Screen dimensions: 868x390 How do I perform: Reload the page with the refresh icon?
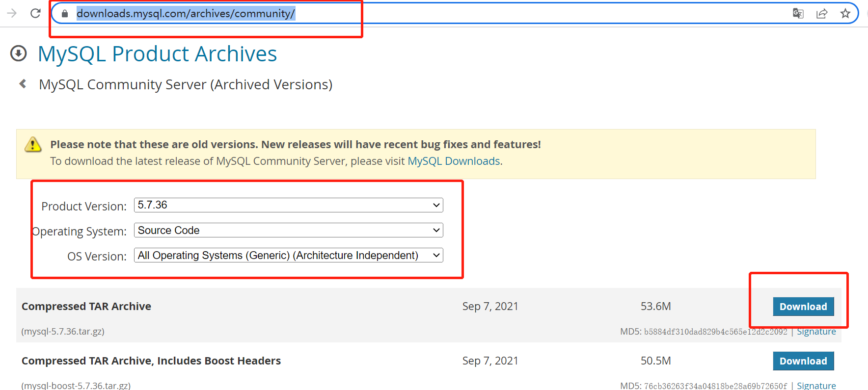(35, 13)
